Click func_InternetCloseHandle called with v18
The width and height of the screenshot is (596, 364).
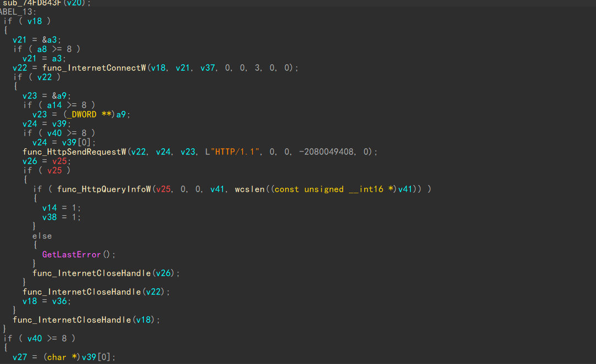coord(71,320)
